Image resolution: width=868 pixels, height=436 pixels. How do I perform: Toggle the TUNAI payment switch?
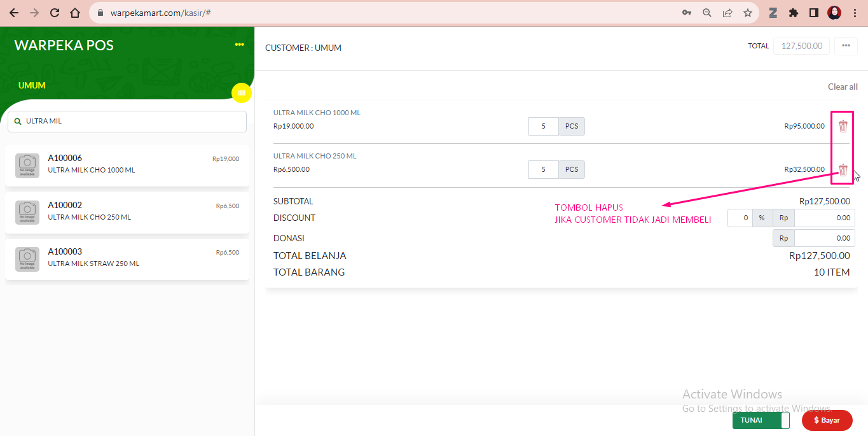pos(761,420)
